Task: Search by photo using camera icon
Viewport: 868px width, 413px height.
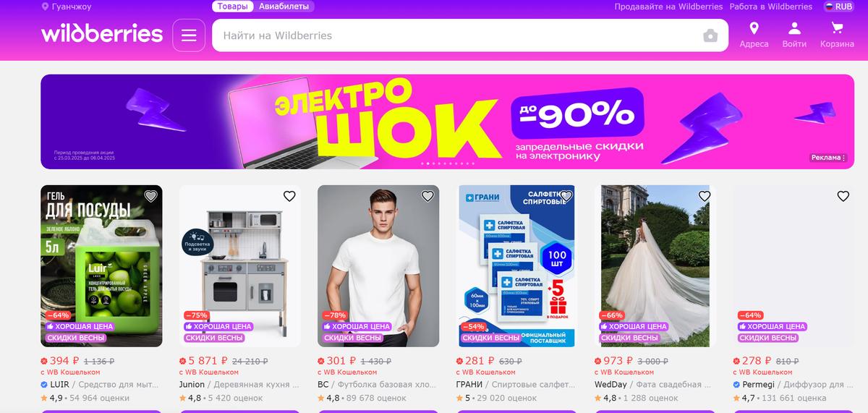Action: point(710,35)
